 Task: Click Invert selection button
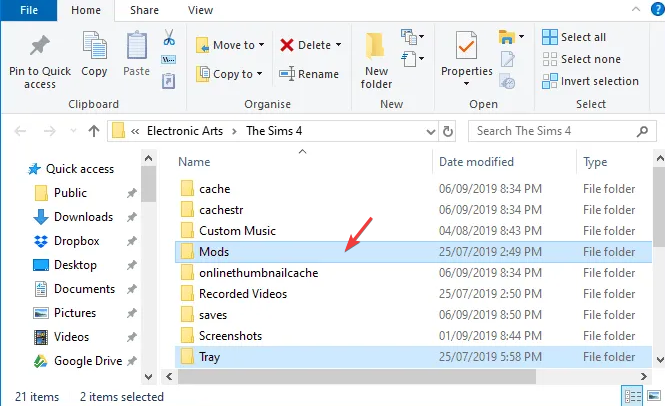590,81
